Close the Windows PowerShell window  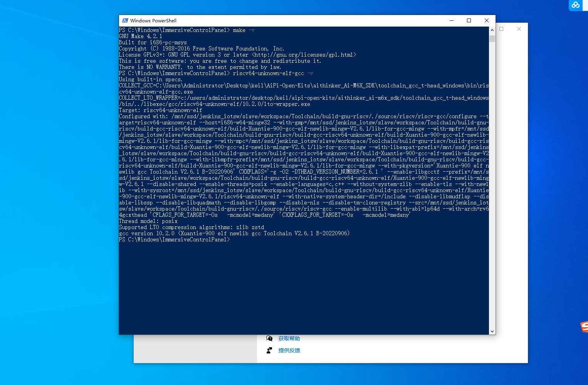click(x=487, y=20)
